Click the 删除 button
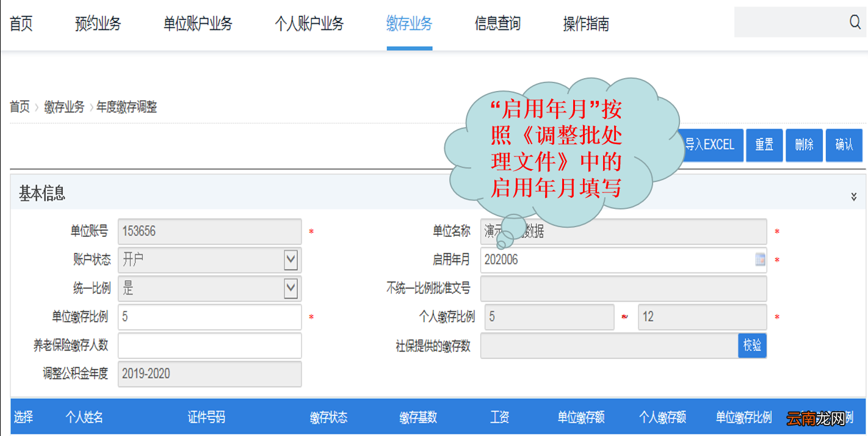 point(804,145)
